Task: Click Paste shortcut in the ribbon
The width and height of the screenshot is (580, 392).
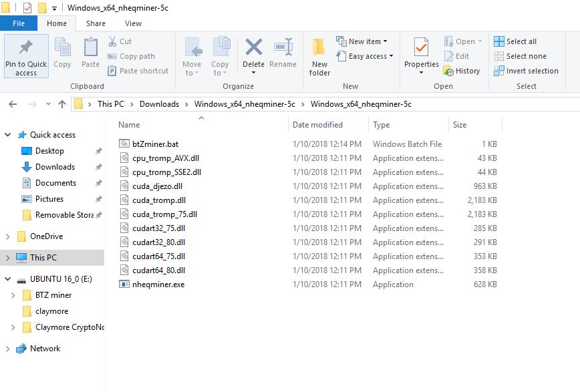Action: (x=138, y=71)
